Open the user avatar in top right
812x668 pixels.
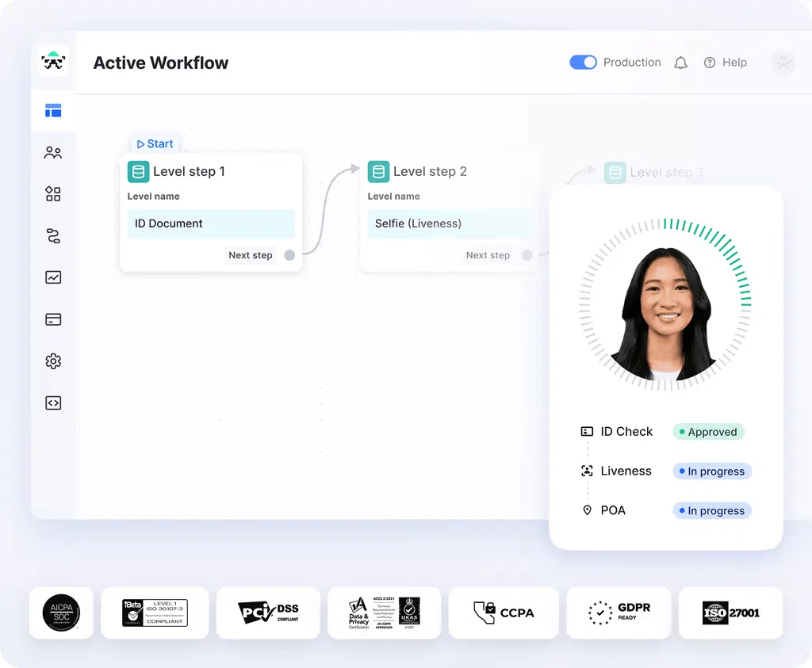[783, 63]
